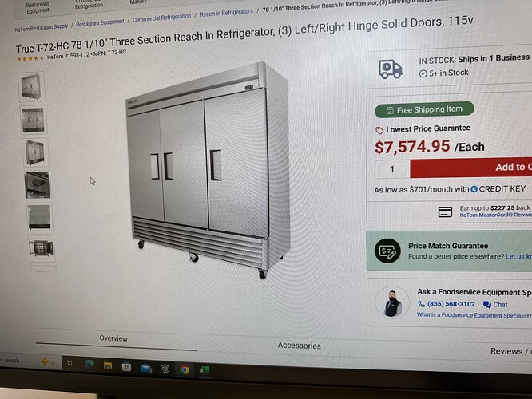Click the quantity input field
The height and width of the screenshot is (399, 532).
pos(392,169)
